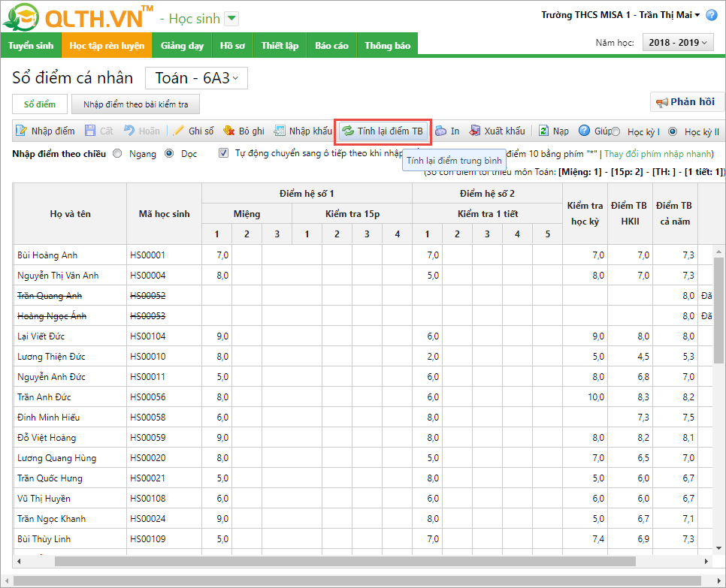This screenshot has width=726, height=588.
Task: Click the Ghi sổ toolbar icon
Action: click(178, 131)
